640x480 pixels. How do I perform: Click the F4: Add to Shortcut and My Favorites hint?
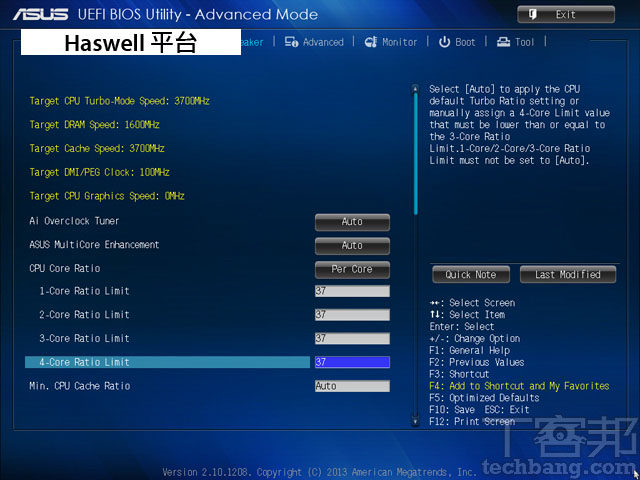click(519, 386)
